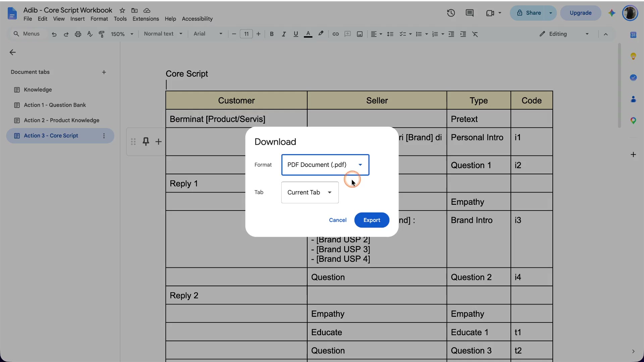Insert image from the toolbar icon
Screen dimensions: 644x362
(360, 34)
